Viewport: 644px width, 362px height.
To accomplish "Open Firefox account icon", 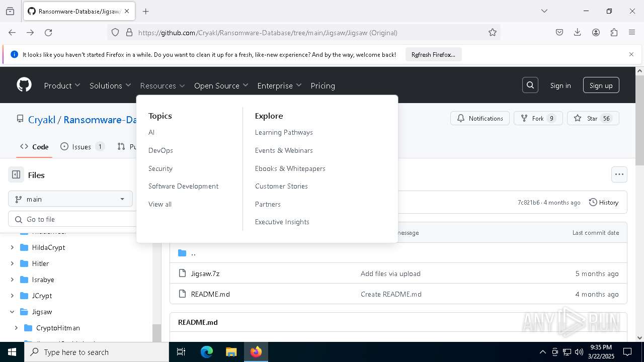I will pyautogui.click(x=596, y=32).
